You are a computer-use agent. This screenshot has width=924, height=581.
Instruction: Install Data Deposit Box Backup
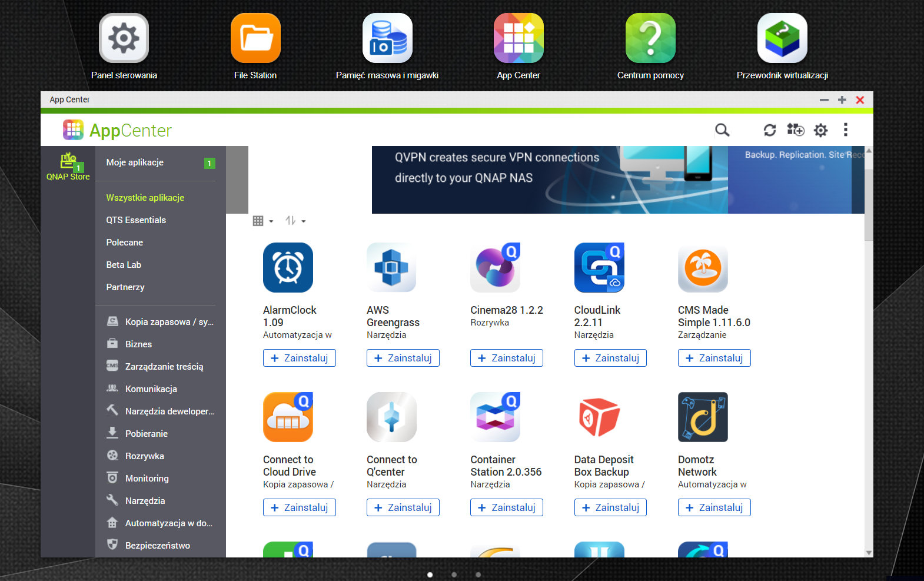[610, 507]
